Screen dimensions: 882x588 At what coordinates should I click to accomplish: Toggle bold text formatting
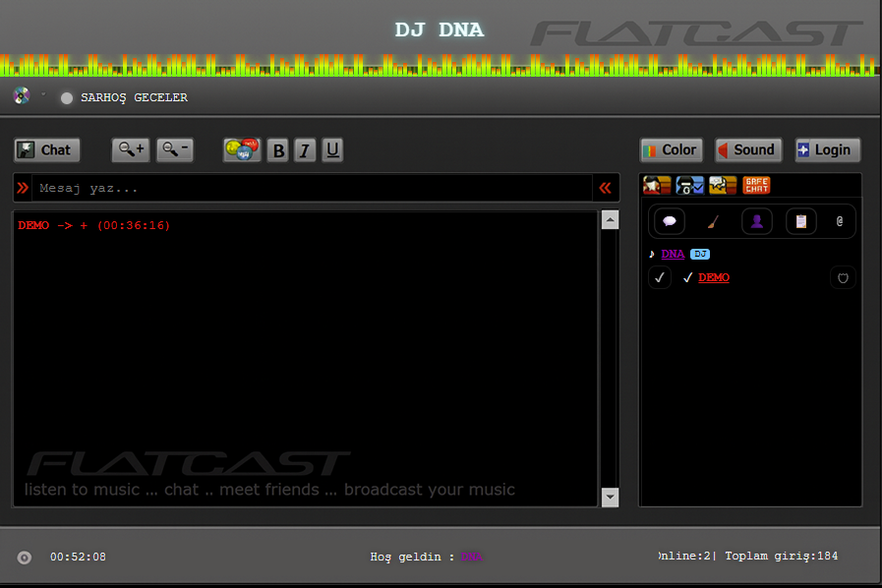[279, 150]
